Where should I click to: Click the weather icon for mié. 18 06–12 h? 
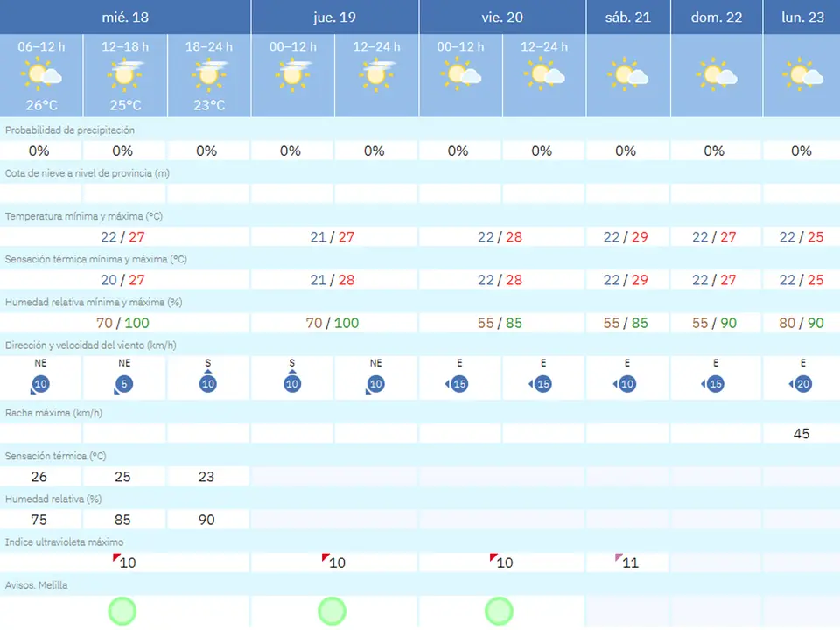pos(41,74)
